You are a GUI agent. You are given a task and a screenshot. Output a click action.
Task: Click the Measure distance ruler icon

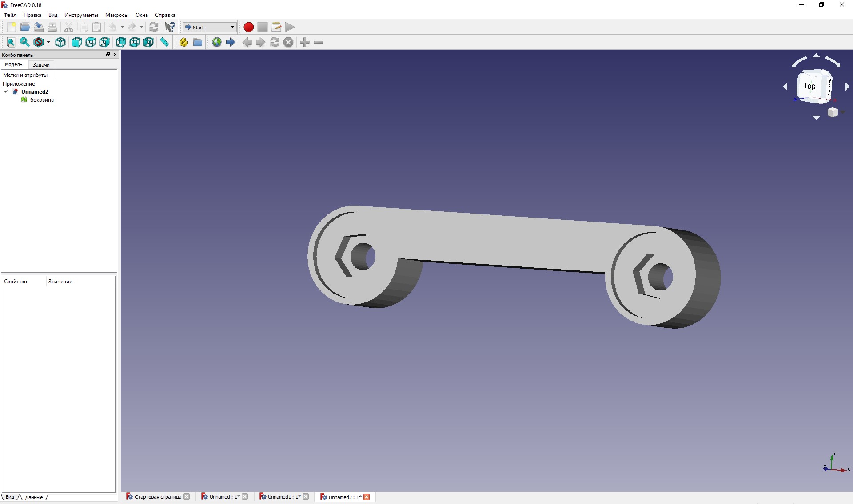tap(164, 42)
